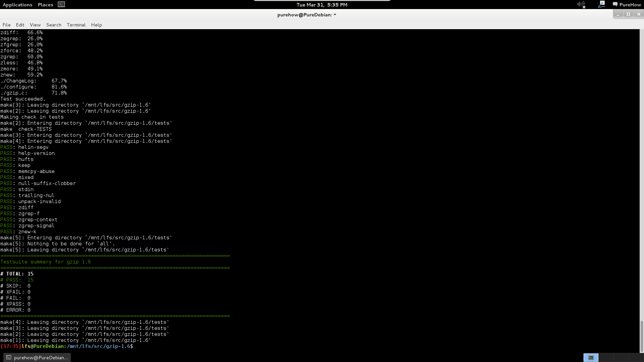Click the chat bubble icon beside PureHow
The image size is (644, 362).
[x=615, y=4]
